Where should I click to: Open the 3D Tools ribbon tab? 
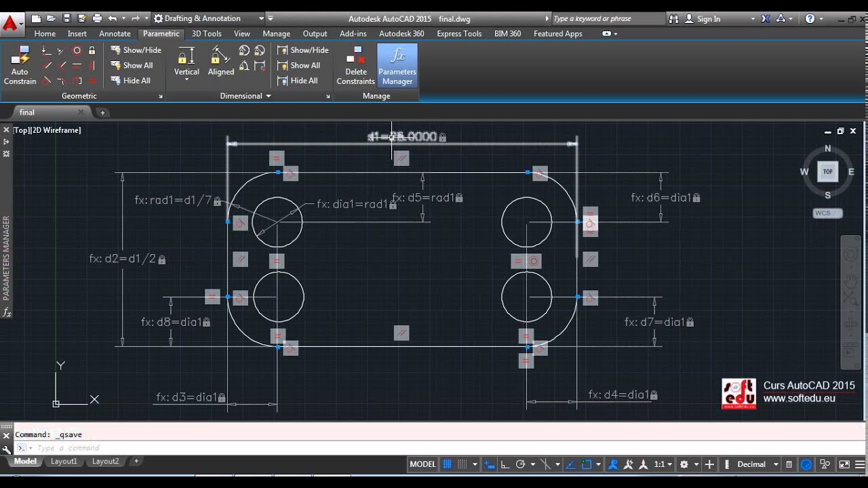(x=207, y=33)
